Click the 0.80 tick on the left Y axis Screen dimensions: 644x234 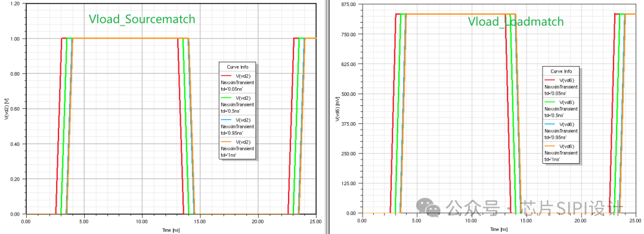pos(15,74)
